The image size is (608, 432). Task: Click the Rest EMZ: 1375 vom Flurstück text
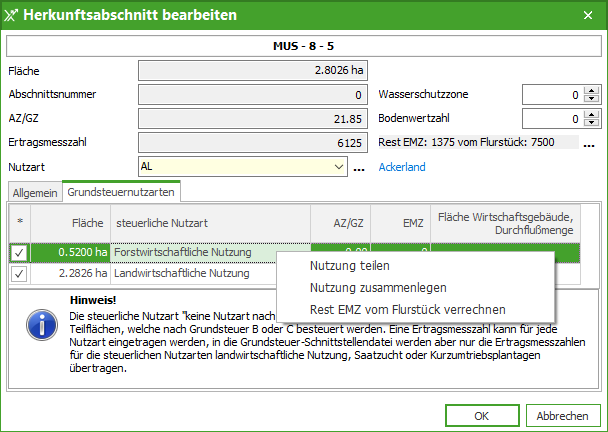[x=466, y=142]
